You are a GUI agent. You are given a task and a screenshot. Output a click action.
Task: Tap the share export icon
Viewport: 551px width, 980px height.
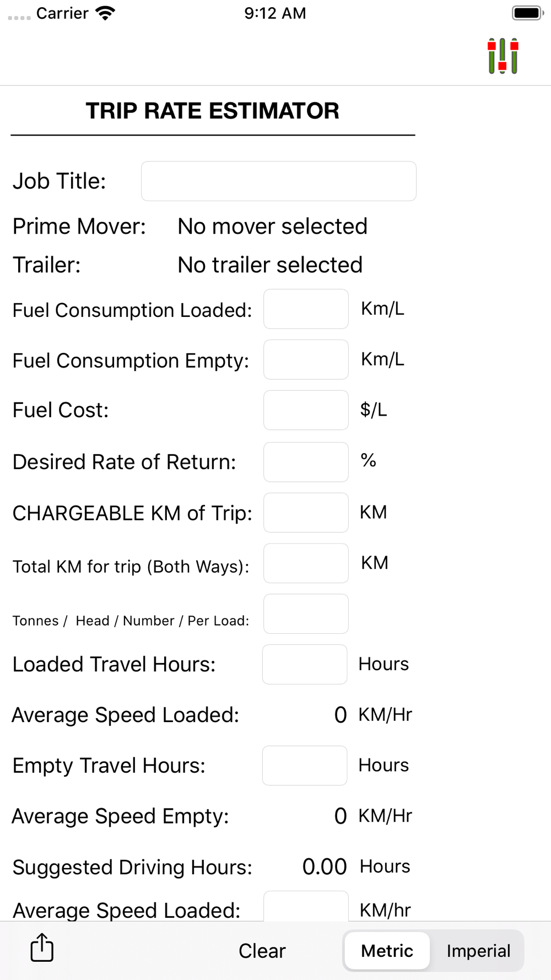click(x=42, y=947)
